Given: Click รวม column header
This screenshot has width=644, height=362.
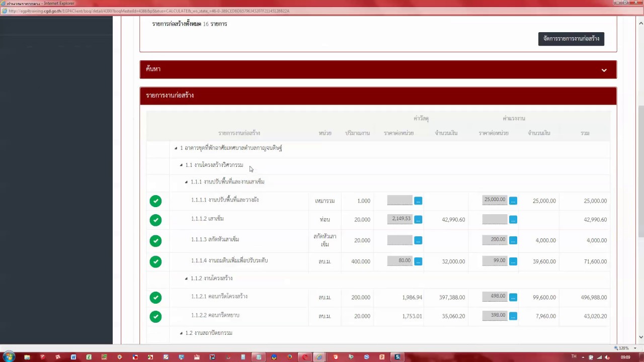Looking at the screenshot, I should (x=585, y=133).
